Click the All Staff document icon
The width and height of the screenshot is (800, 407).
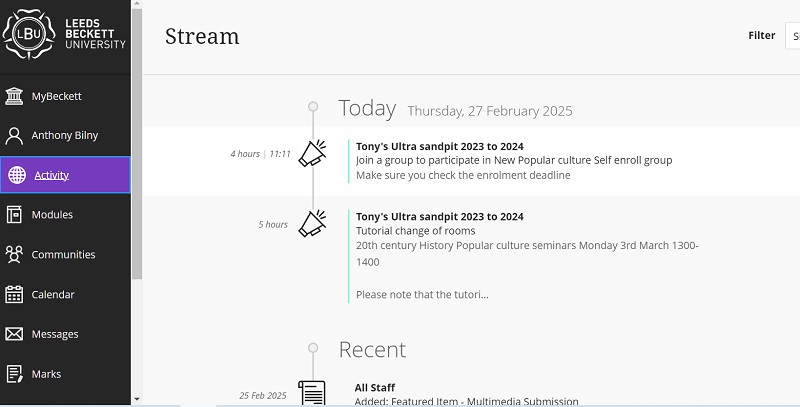point(313,393)
